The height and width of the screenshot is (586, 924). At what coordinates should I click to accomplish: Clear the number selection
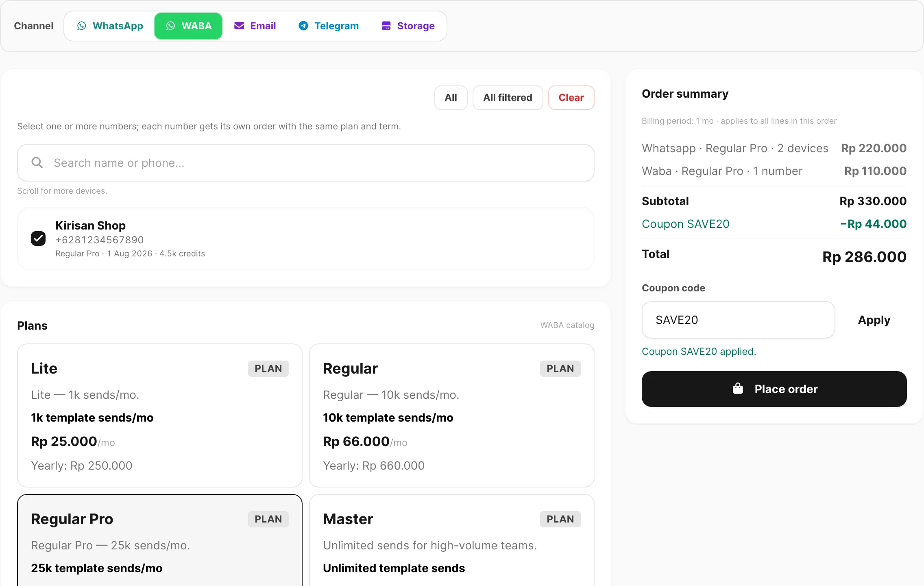(571, 98)
